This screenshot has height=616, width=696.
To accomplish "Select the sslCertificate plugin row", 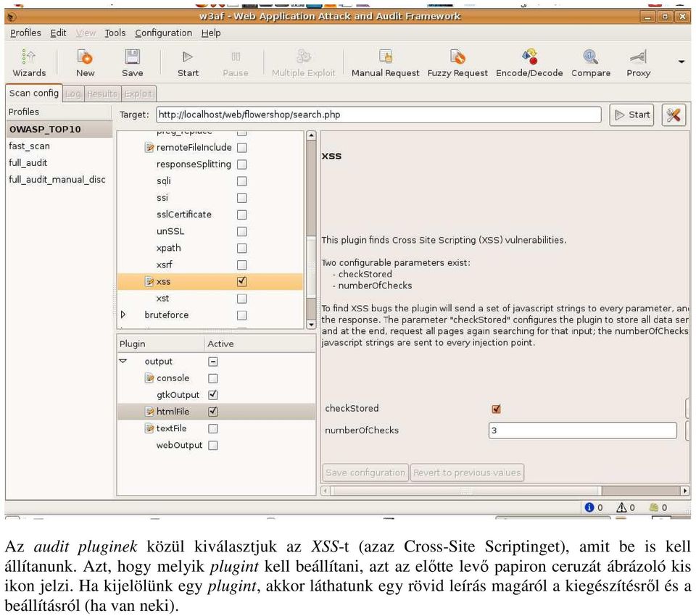I will tap(210, 215).
